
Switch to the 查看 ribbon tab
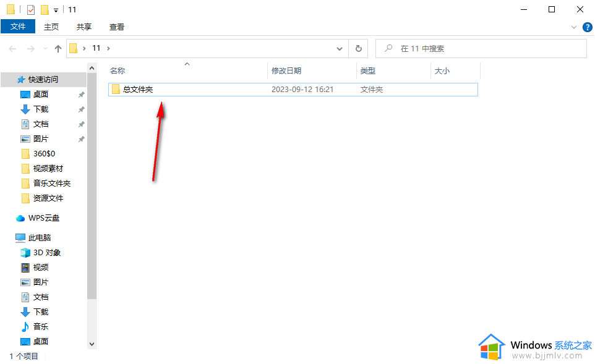click(116, 27)
